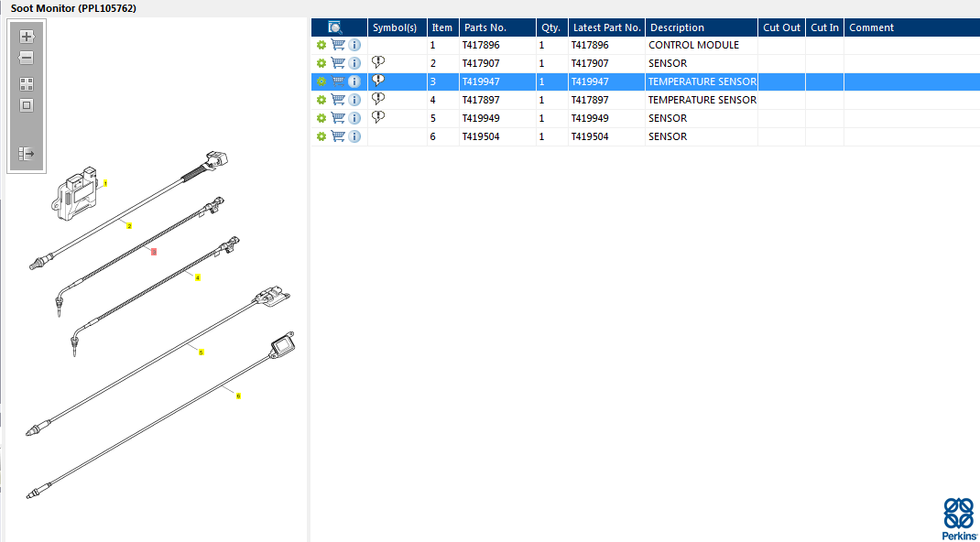Open info for T419504 sensor

354,136
